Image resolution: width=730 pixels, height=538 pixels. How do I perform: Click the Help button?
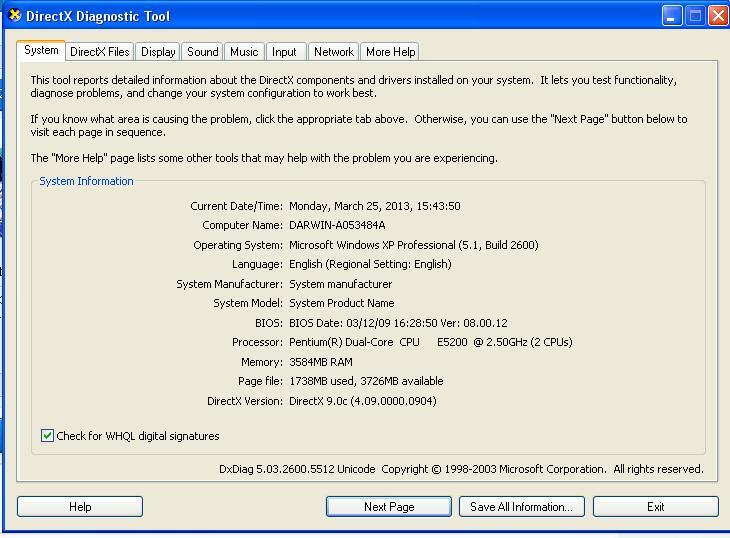point(80,506)
